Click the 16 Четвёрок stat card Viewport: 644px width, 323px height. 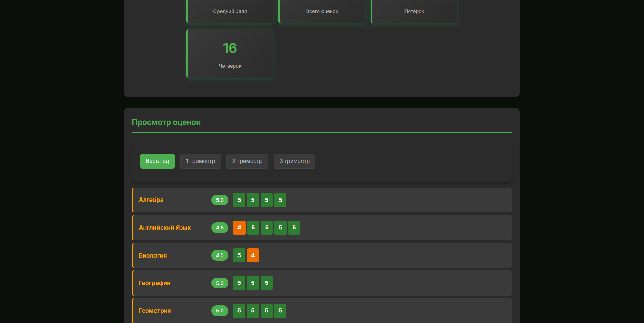230,54
